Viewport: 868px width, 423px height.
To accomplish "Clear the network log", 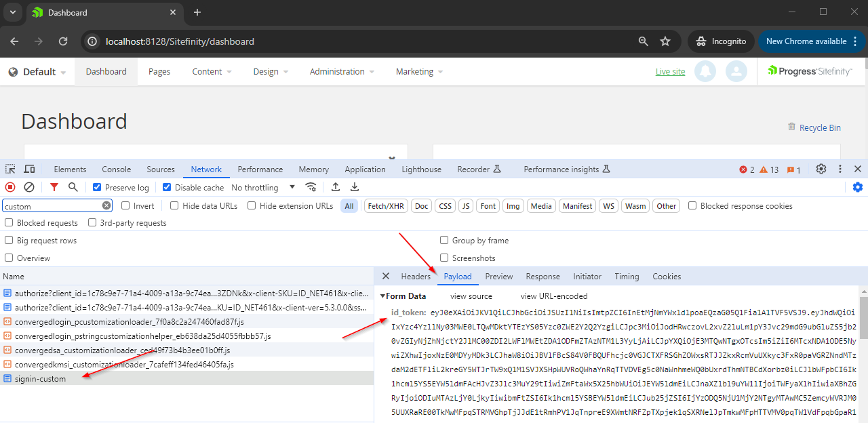I will (29, 187).
